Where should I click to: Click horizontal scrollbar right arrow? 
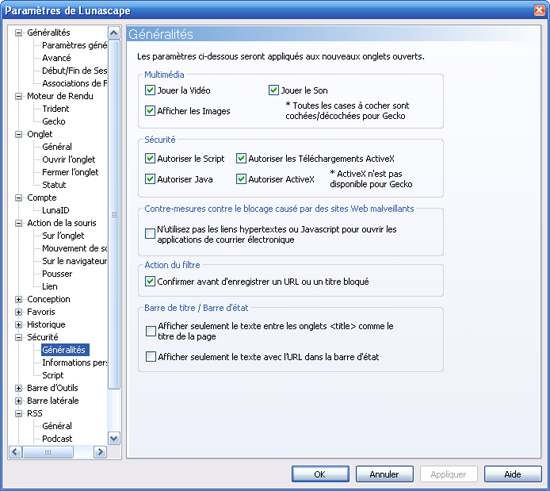click(x=100, y=452)
